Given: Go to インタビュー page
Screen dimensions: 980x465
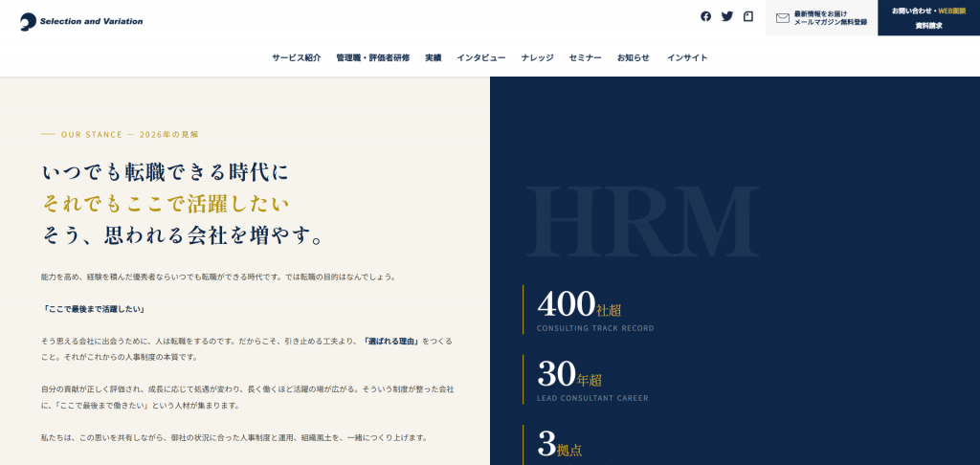Looking at the screenshot, I should coord(481,57).
